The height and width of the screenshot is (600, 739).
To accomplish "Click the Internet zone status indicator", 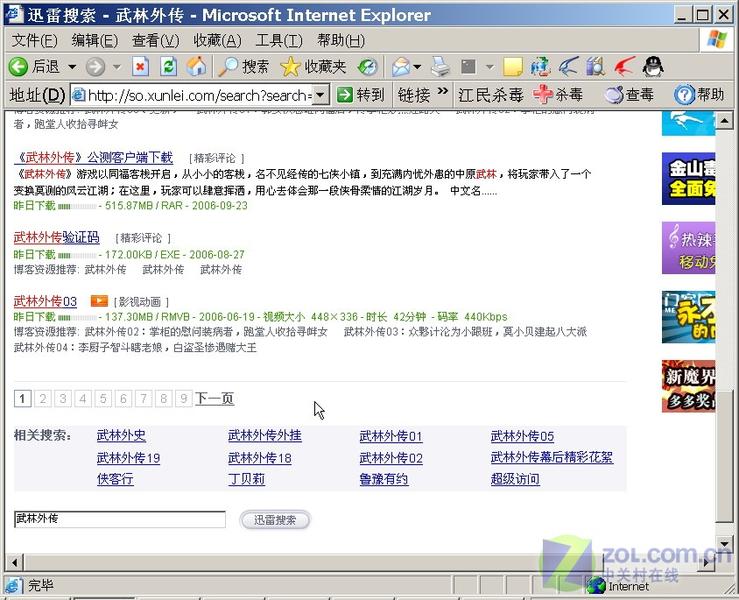I will 619,586.
